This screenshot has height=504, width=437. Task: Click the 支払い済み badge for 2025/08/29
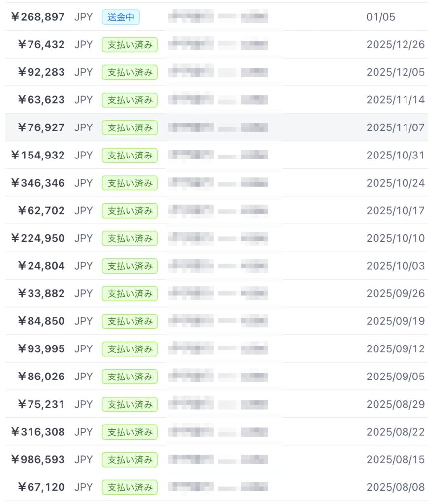[130, 404]
